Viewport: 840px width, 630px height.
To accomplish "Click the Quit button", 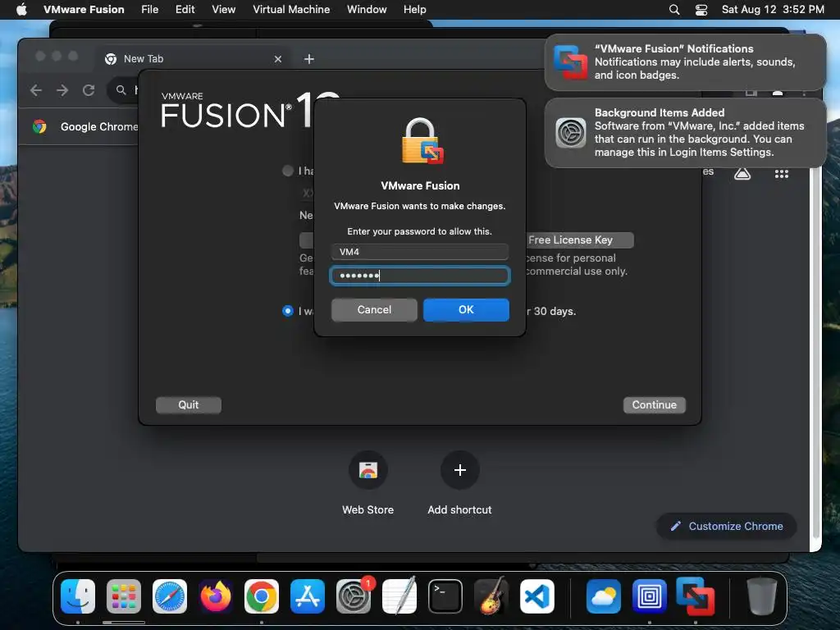I will 189,405.
